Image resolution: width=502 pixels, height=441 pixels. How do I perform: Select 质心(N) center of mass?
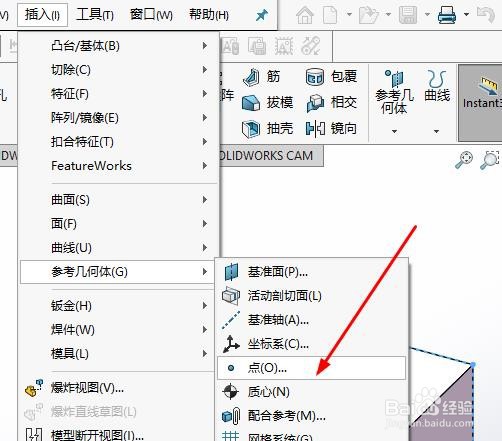tap(311, 392)
